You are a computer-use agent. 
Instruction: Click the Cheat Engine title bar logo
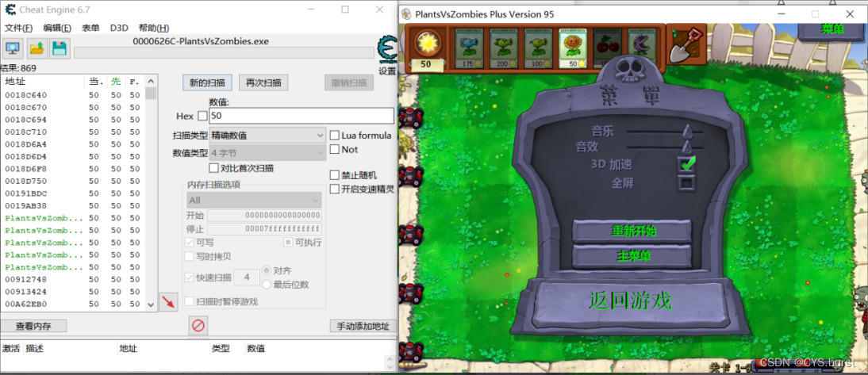(10, 10)
